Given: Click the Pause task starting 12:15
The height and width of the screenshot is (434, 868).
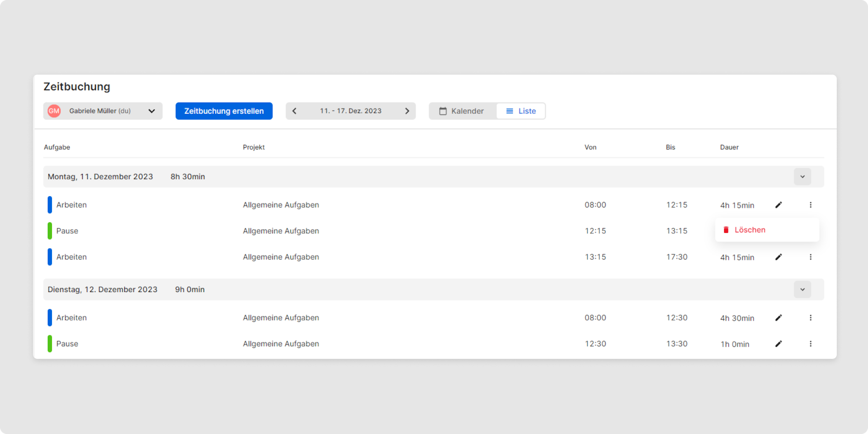Looking at the screenshot, I should point(67,231).
